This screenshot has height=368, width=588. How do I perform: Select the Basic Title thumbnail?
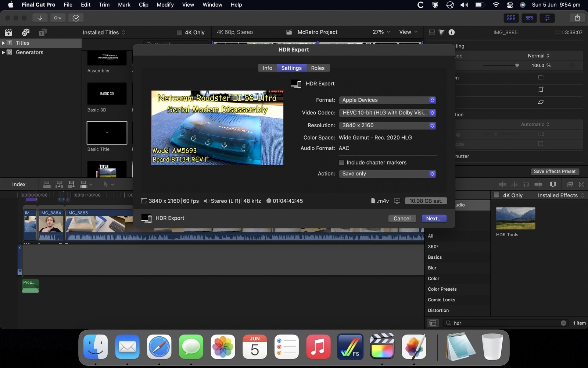[x=107, y=133]
